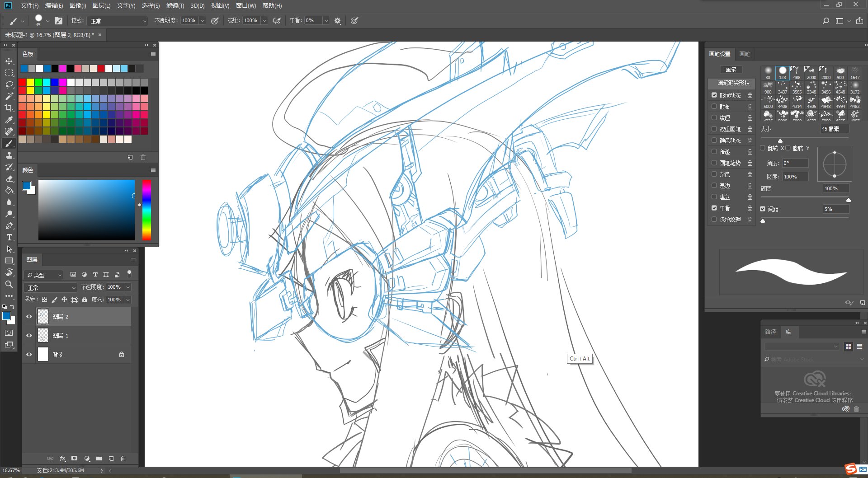Open the 滤镜(T) menu
868x478 pixels.
coord(175,5)
